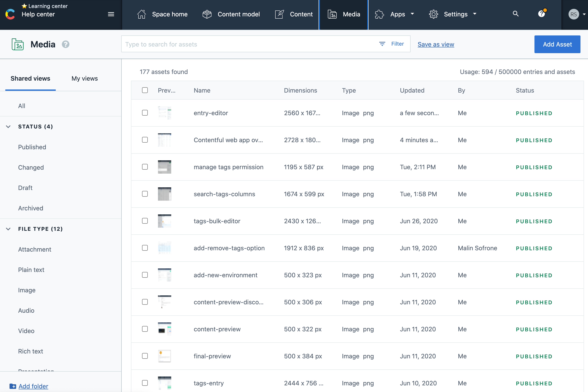
Task: Open the final-preview thumbnail image
Action: [165, 356]
